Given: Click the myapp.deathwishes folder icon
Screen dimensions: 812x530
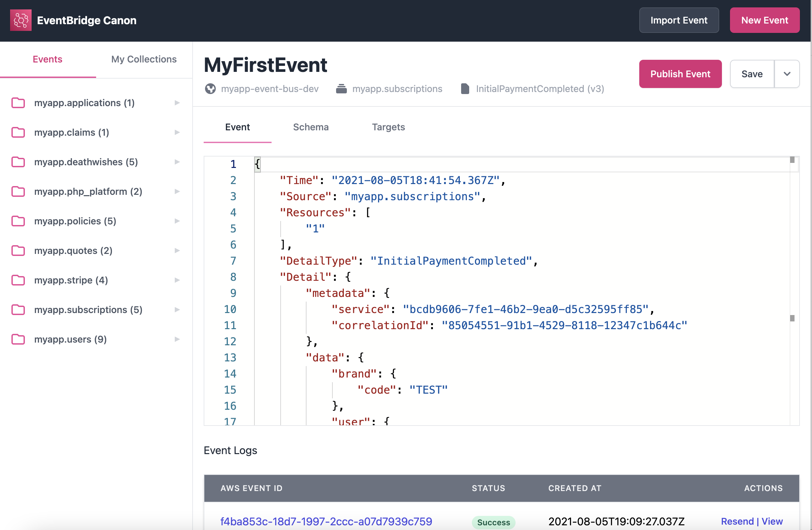Looking at the screenshot, I should coord(18,162).
